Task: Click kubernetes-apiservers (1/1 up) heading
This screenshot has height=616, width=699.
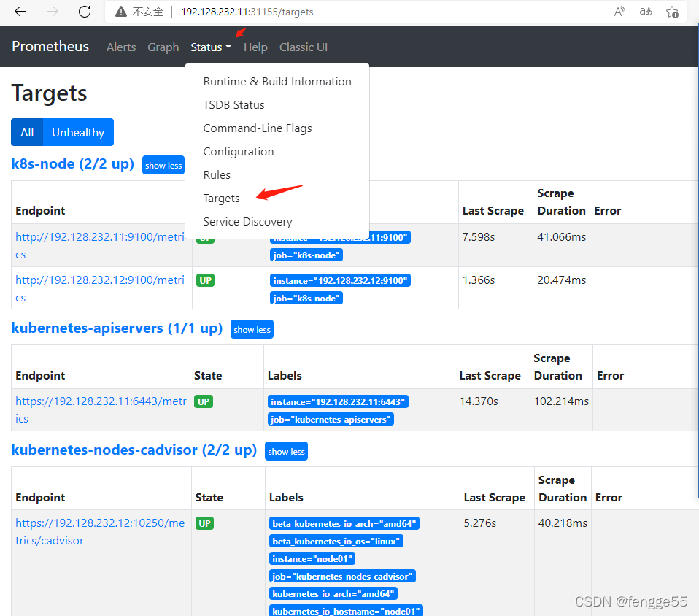Action: point(117,328)
